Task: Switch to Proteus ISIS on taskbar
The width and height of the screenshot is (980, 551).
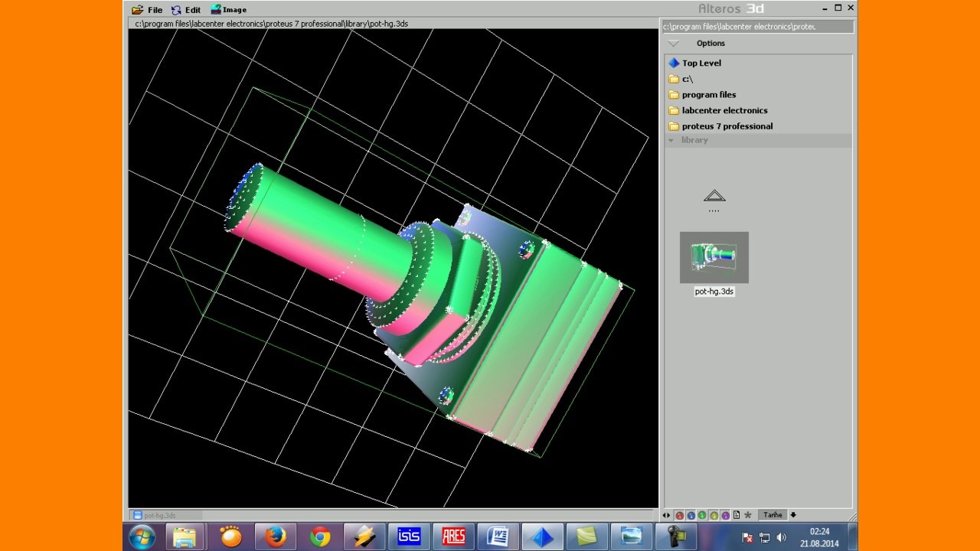Action: point(408,537)
